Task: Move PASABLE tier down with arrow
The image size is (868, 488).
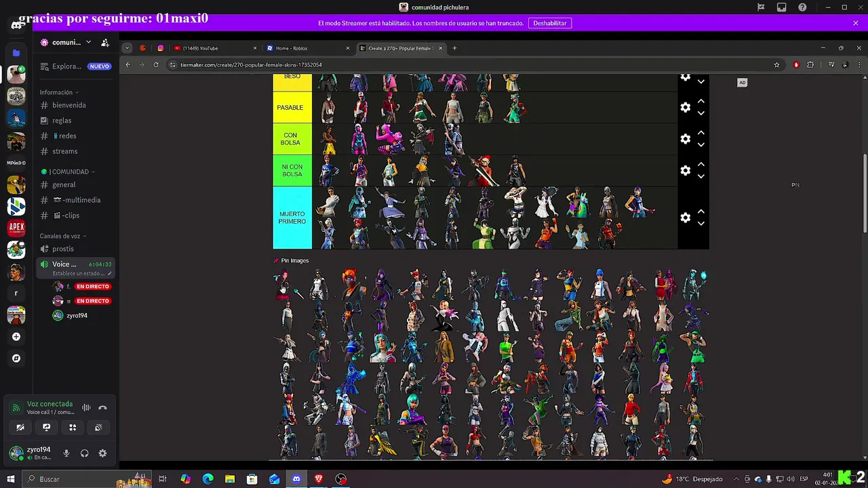Action: click(x=701, y=113)
